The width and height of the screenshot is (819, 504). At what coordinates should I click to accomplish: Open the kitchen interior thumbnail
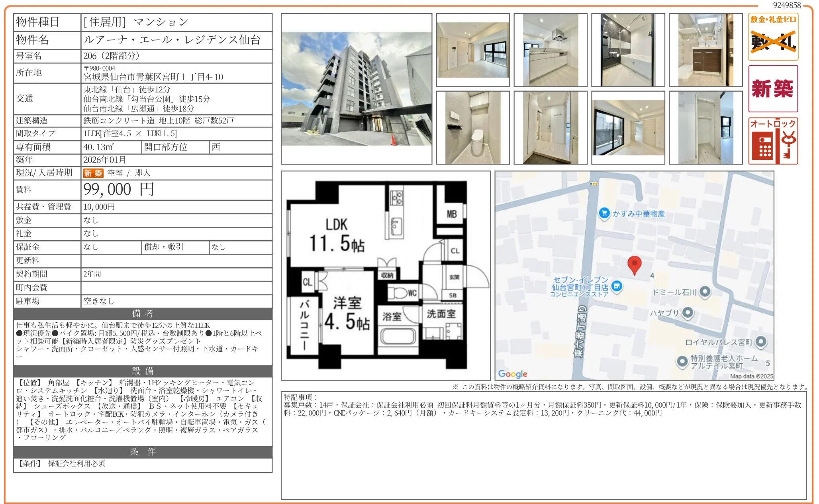(x=550, y=50)
